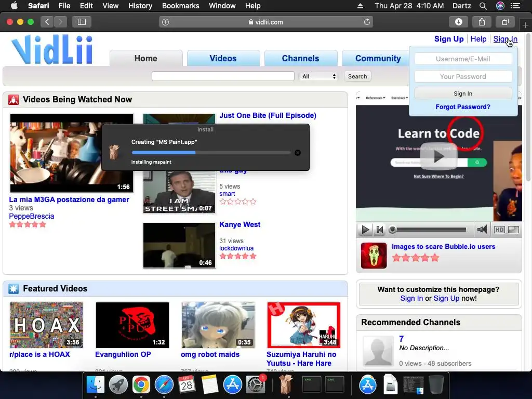Open La mia M3GA postazione da gamer
The width and height of the screenshot is (532, 399).
click(x=69, y=199)
